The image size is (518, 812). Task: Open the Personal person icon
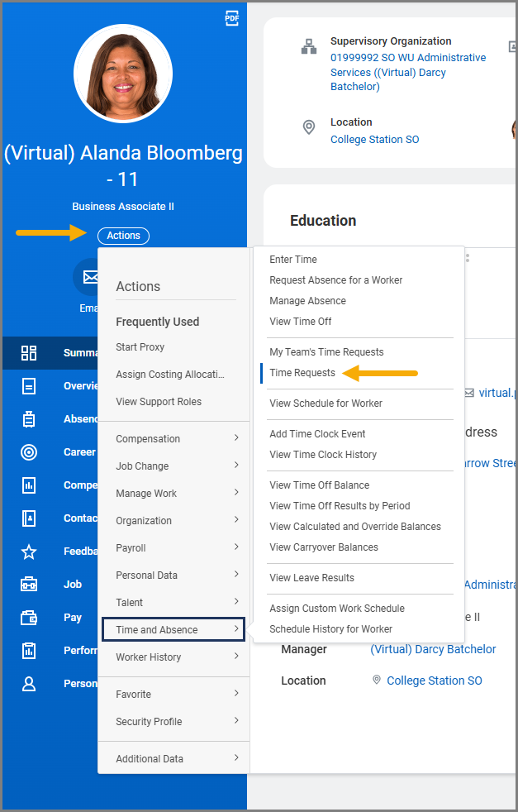[29, 684]
